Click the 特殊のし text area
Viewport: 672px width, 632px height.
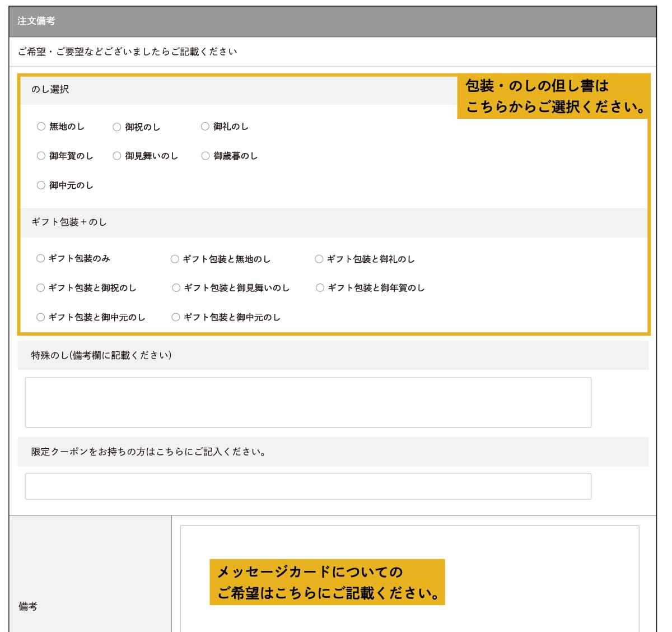(308, 402)
